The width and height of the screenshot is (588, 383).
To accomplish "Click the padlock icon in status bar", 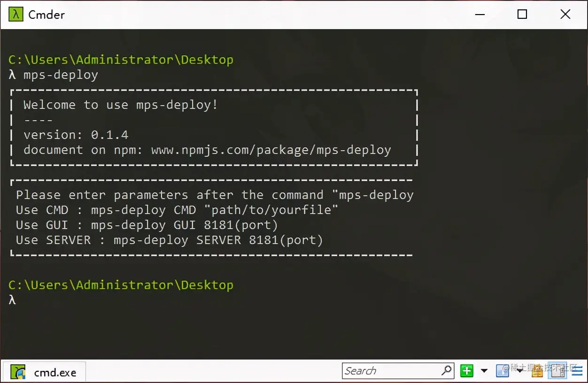I will [x=537, y=371].
